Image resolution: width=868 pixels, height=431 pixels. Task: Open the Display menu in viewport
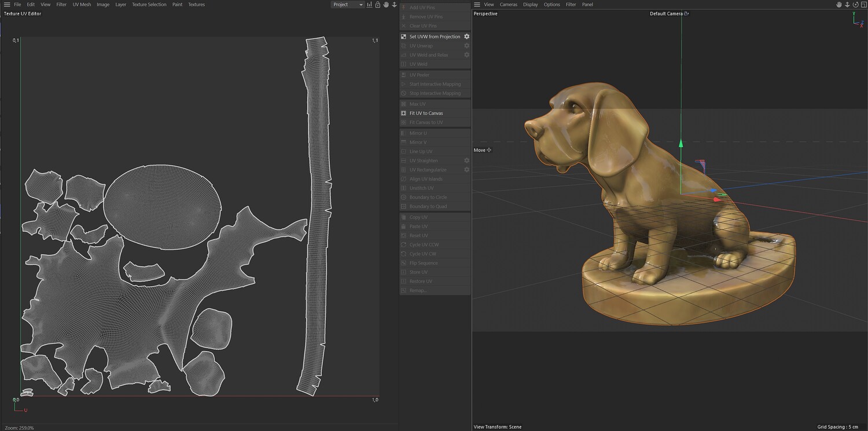(x=531, y=5)
